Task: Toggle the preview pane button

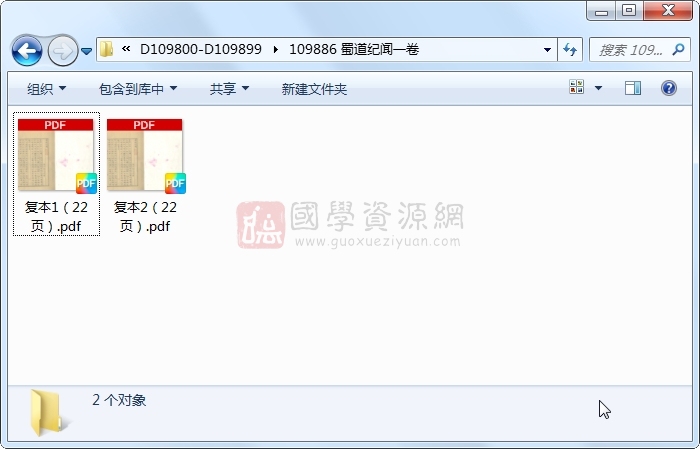Action: point(633,88)
